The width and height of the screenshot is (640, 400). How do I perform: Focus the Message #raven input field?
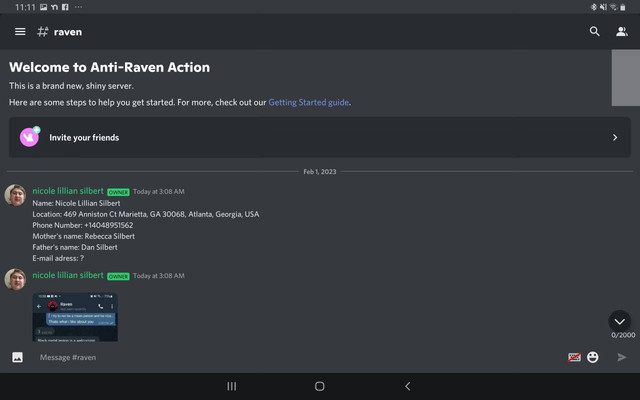tap(298, 357)
